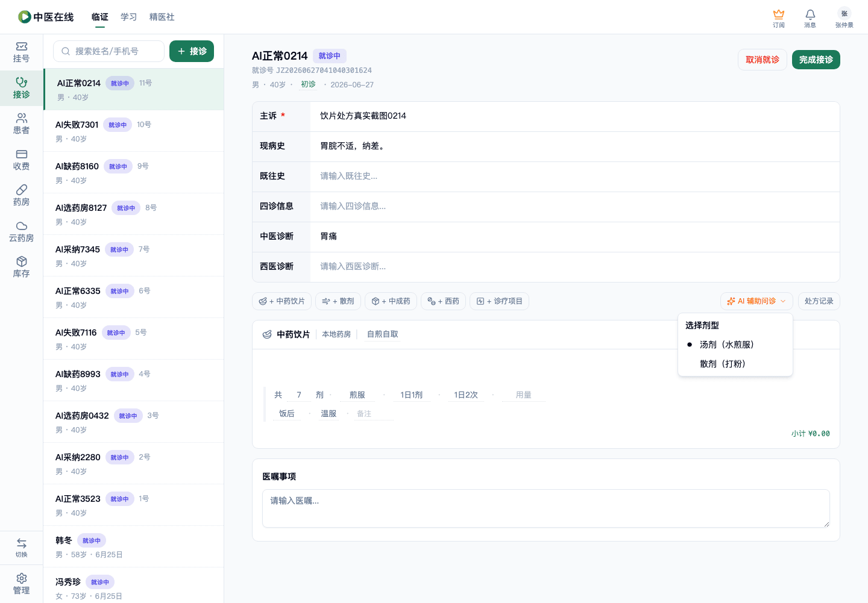Open the 库存 inventory sidebar icon
Screen dimensions: 868x603
21,267
